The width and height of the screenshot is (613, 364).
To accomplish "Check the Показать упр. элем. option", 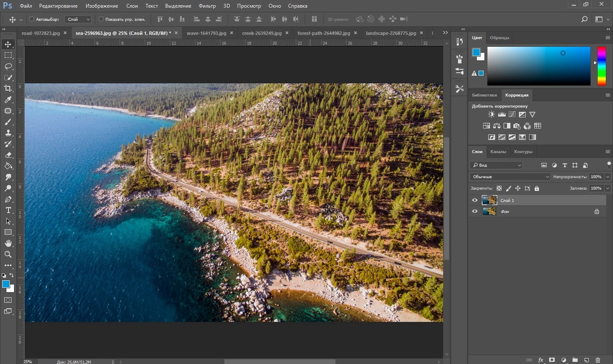I will tap(101, 19).
